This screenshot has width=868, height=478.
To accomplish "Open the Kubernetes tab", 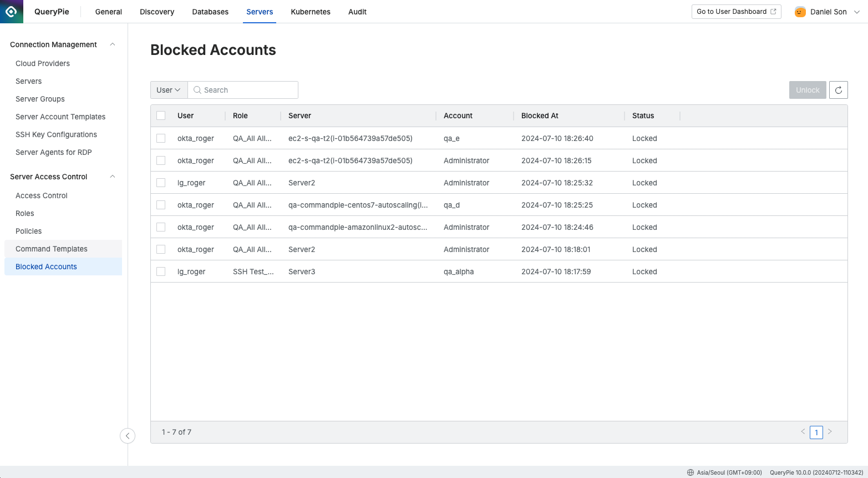I will pyautogui.click(x=311, y=12).
